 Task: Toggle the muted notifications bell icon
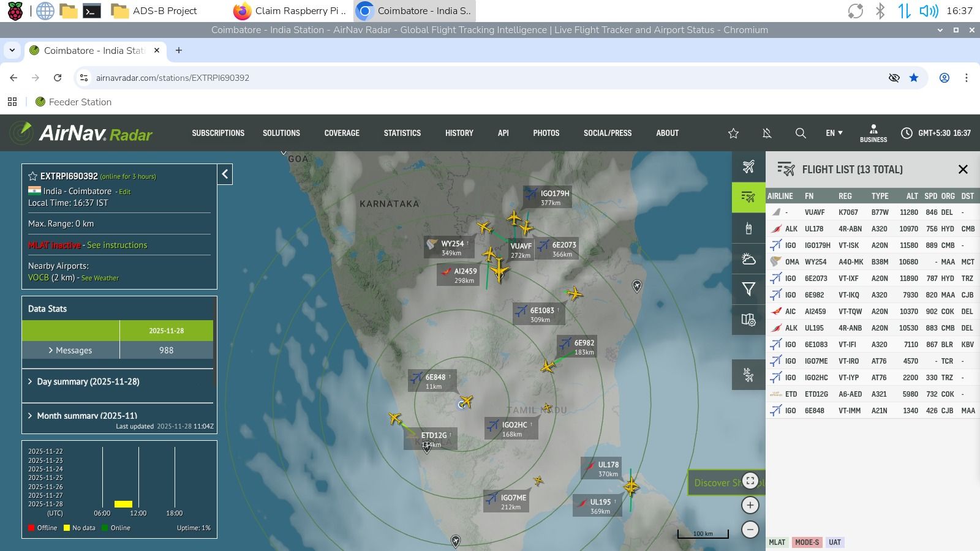pos(766,133)
